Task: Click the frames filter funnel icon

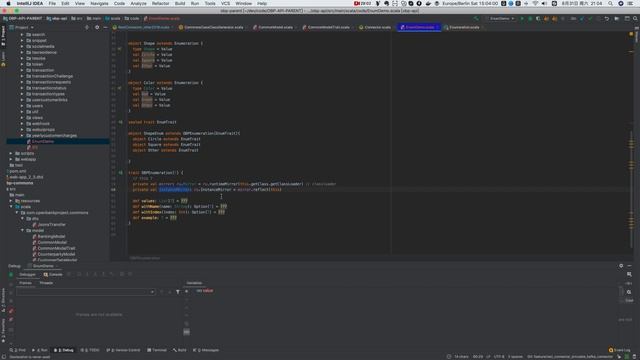Action: tap(178, 292)
